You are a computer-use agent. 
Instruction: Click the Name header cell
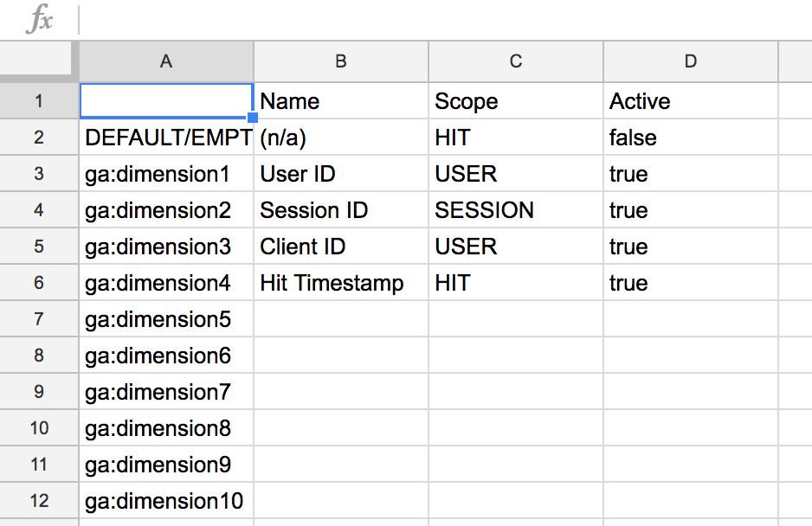click(x=341, y=101)
